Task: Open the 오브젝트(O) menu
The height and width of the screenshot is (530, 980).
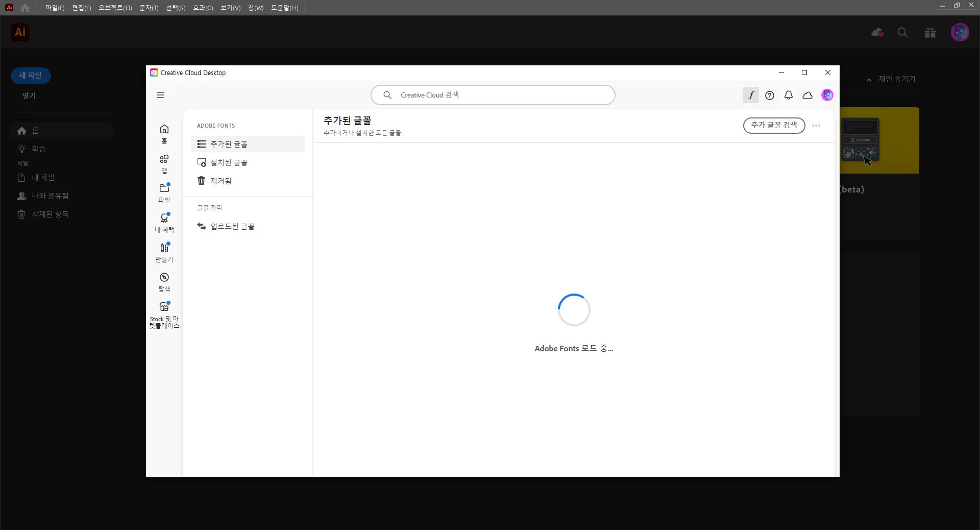Action: tap(115, 8)
